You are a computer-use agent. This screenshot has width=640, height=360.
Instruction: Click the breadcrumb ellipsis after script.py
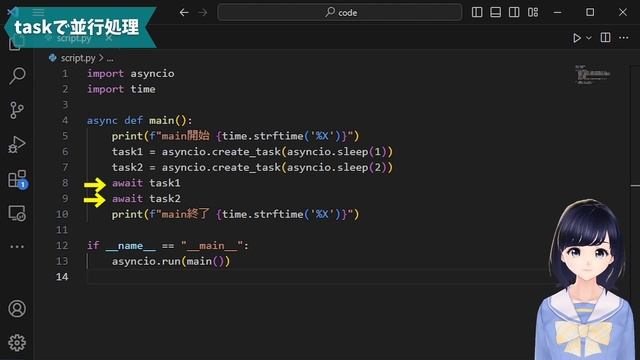pyautogui.click(x=110, y=58)
